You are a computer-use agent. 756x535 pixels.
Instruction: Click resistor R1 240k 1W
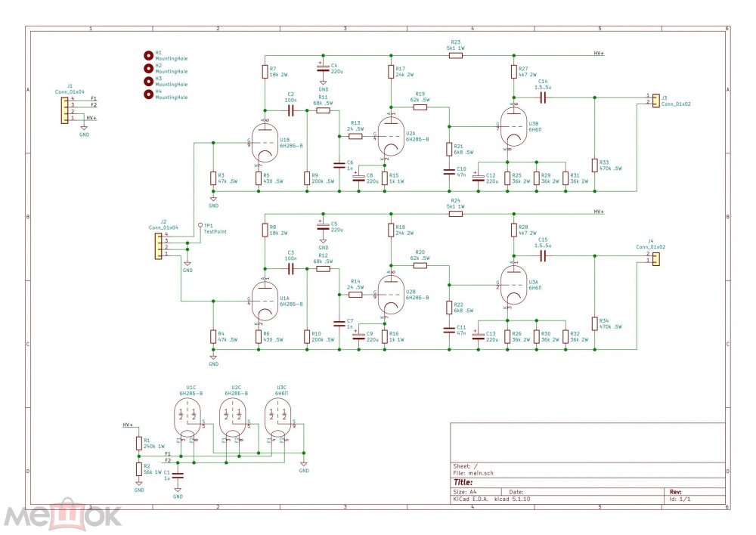pyautogui.click(x=138, y=444)
